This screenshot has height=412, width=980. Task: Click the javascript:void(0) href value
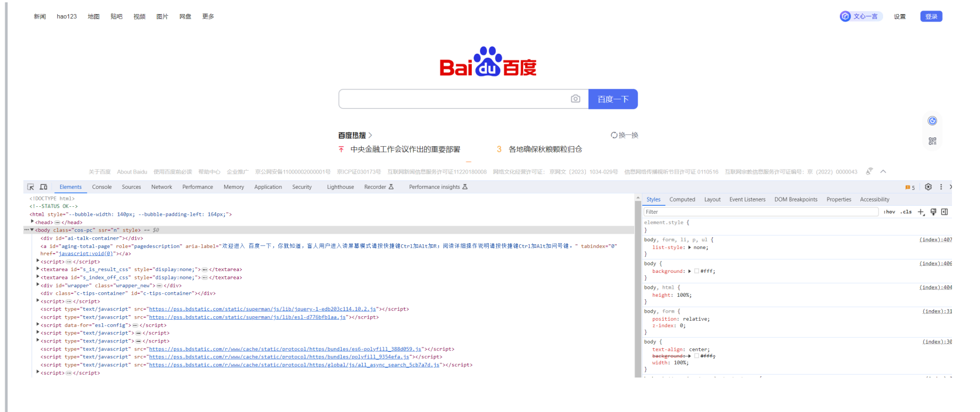point(85,254)
